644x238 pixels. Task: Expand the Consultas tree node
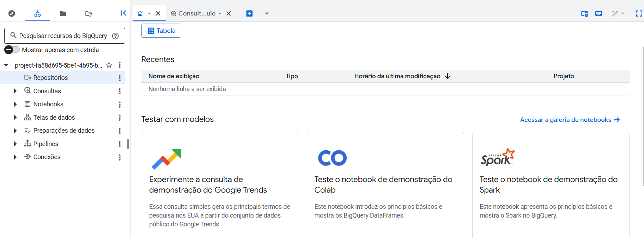(15, 91)
